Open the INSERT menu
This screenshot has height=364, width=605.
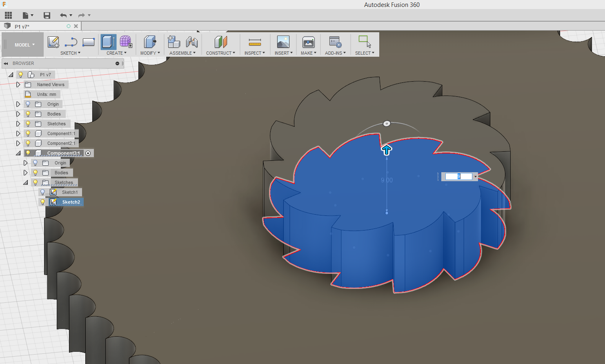283,53
